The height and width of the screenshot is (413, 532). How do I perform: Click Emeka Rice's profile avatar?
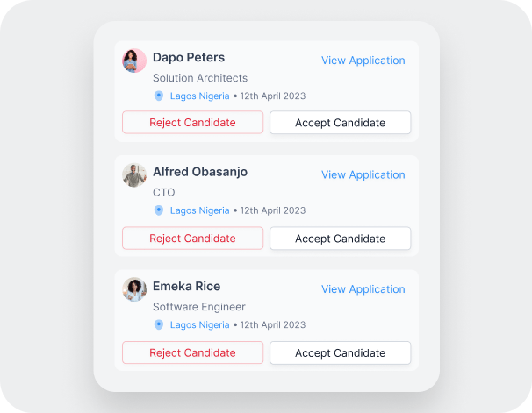[134, 289]
